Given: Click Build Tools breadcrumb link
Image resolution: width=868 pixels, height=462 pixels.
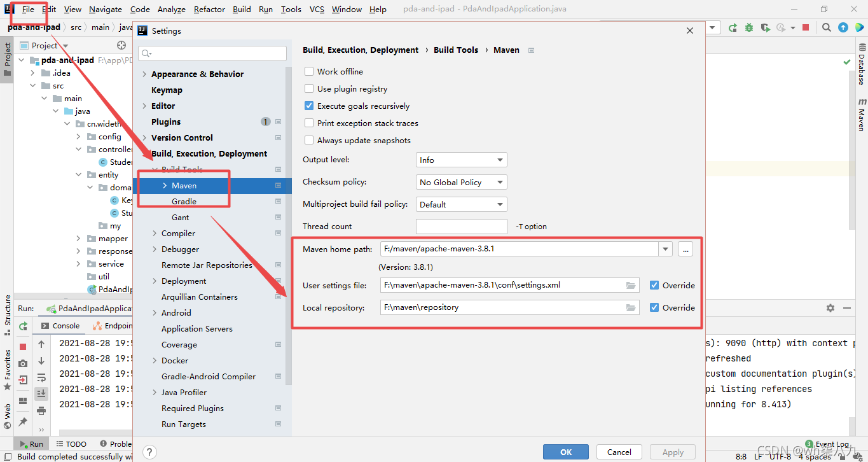Looking at the screenshot, I should 456,50.
